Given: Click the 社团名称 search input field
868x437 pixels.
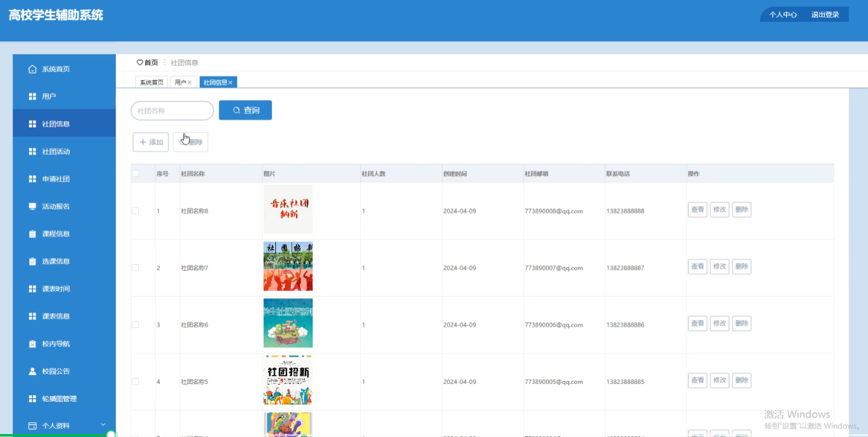Looking at the screenshot, I should (x=172, y=110).
